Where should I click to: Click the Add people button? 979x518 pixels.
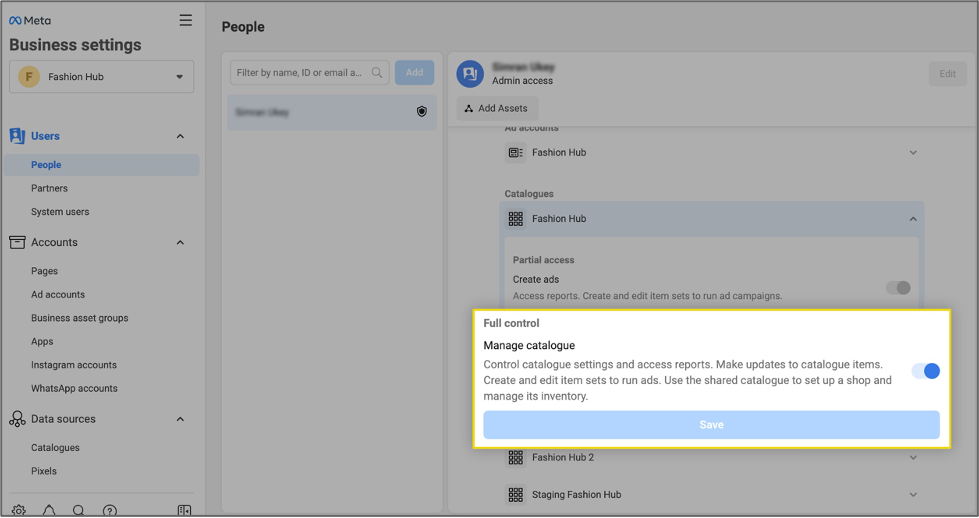(x=414, y=72)
